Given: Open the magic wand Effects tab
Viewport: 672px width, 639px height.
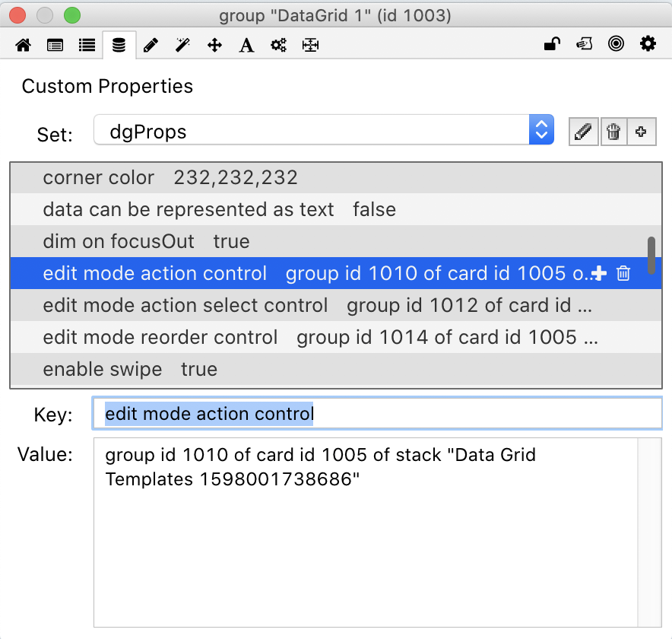Looking at the screenshot, I should [182, 45].
